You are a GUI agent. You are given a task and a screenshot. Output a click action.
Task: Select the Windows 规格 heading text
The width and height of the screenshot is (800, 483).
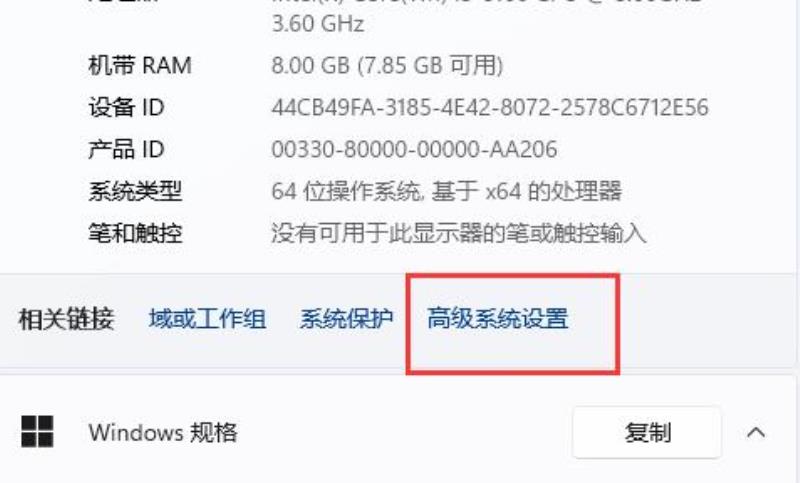coord(163,433)
